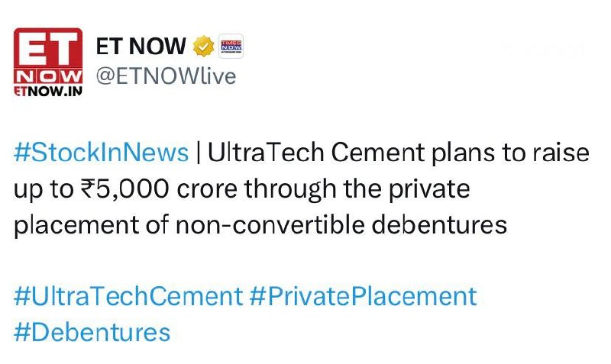Click the gold verified checkmark badge
Image resolution: width=611 pixels, height=364 pixels.
[203, 47]
